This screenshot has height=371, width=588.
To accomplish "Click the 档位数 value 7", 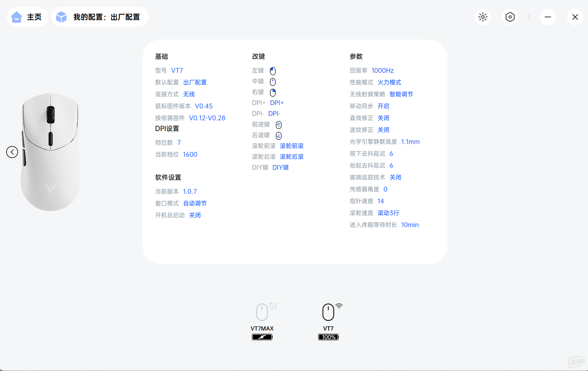I will 179,142.
